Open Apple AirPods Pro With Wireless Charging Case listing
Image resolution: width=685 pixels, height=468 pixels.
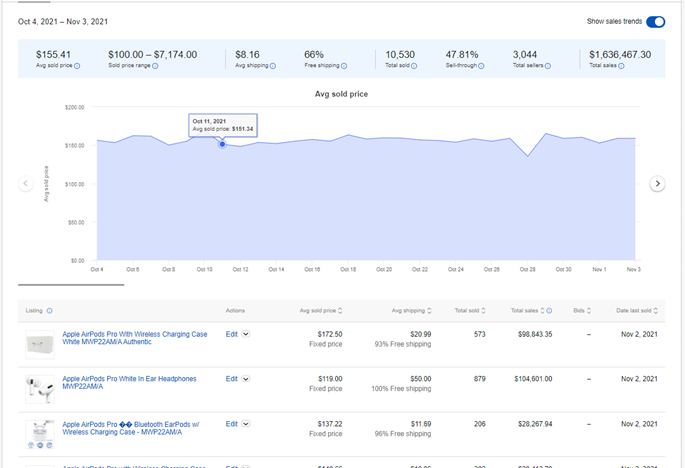(135, 338)
